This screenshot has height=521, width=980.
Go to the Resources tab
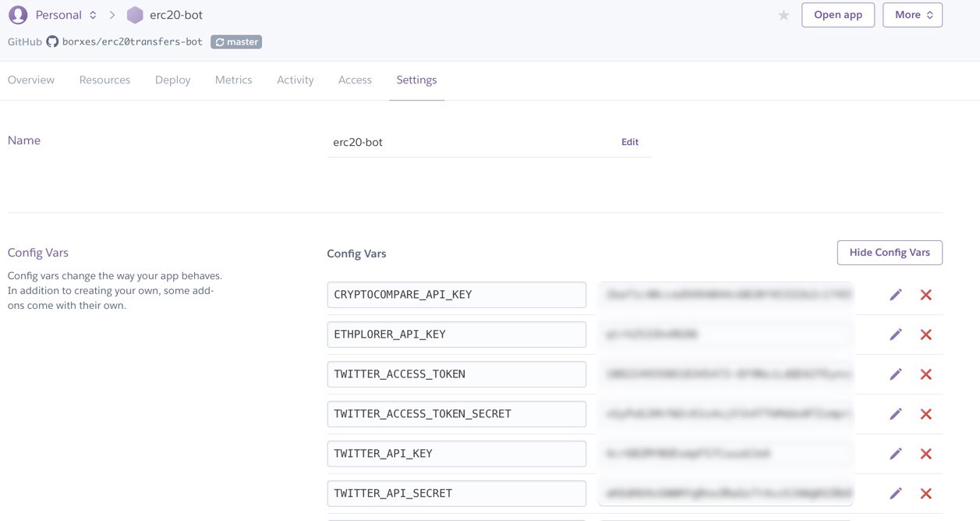point(104,80)
